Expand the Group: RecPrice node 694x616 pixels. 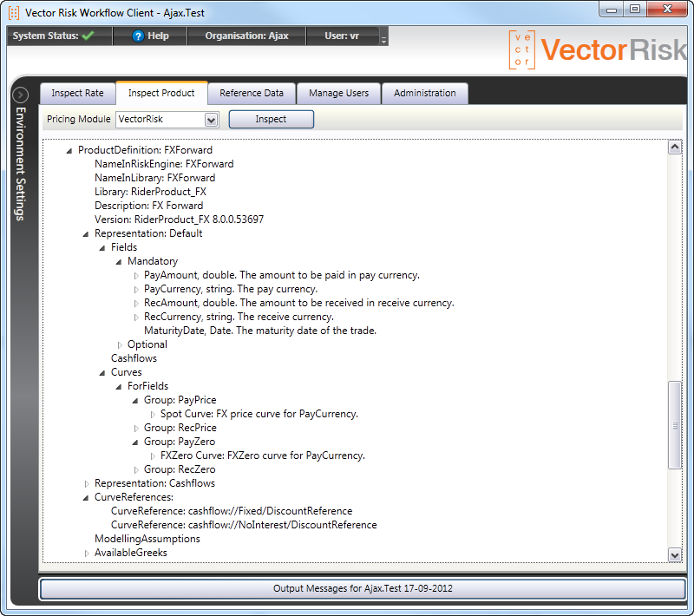pos(136,429)
